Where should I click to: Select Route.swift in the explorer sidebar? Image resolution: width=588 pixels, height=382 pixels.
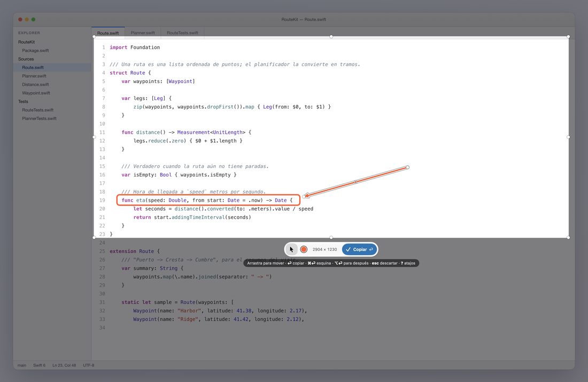pos(52,67)
